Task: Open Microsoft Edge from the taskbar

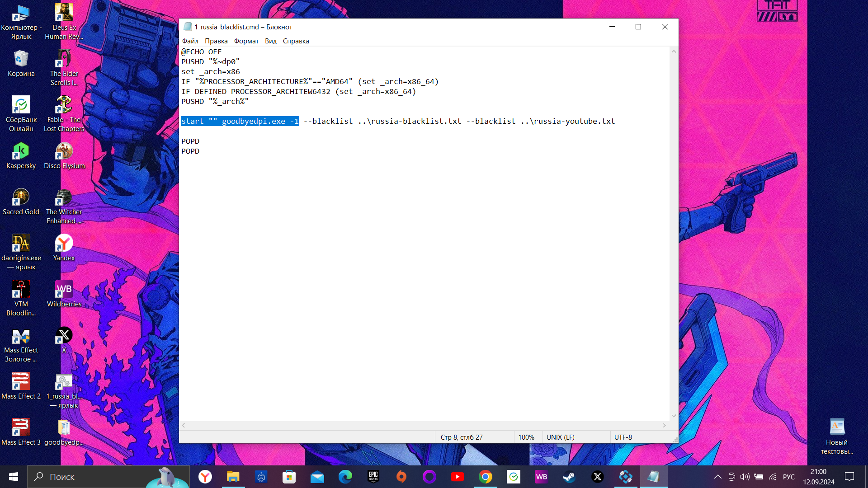Action: [345, 477]
